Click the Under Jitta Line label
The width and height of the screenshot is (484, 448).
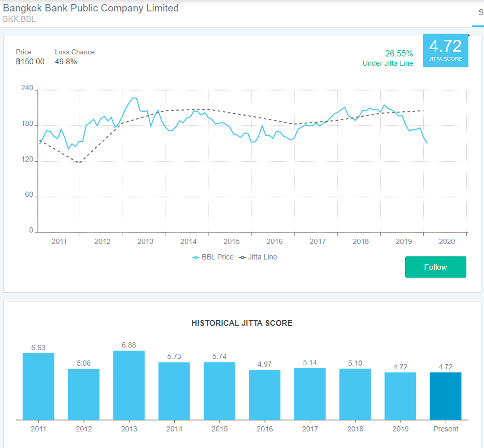pyautogui.click(x=388, y=63)
